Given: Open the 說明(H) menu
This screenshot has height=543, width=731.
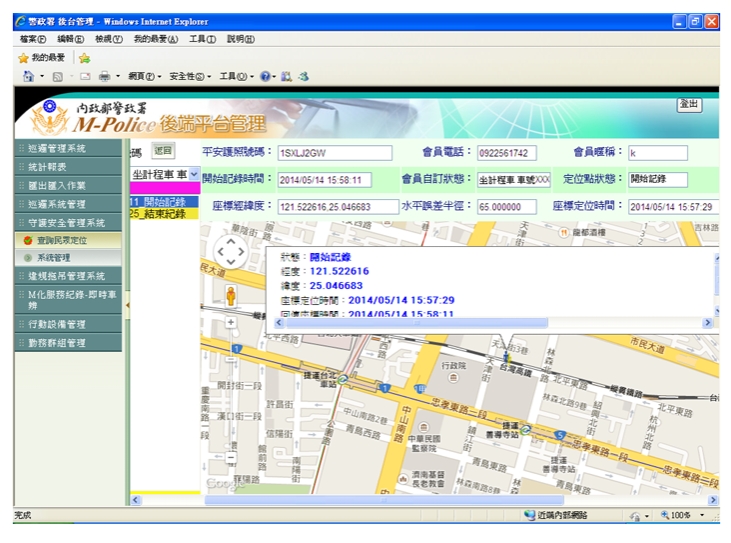Looking at the screenshot, I should [x=241, y=39].
